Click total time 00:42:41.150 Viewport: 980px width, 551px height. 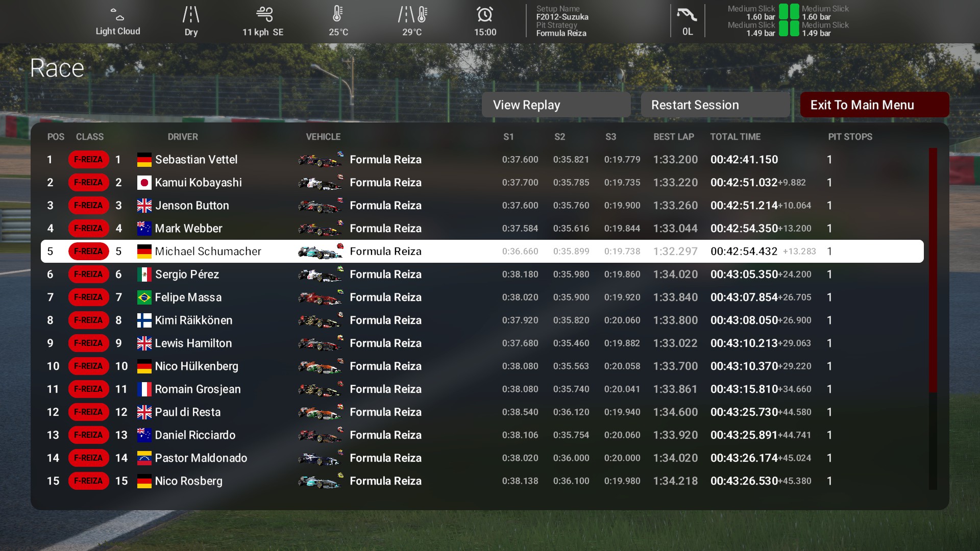(x=744, y=160)
